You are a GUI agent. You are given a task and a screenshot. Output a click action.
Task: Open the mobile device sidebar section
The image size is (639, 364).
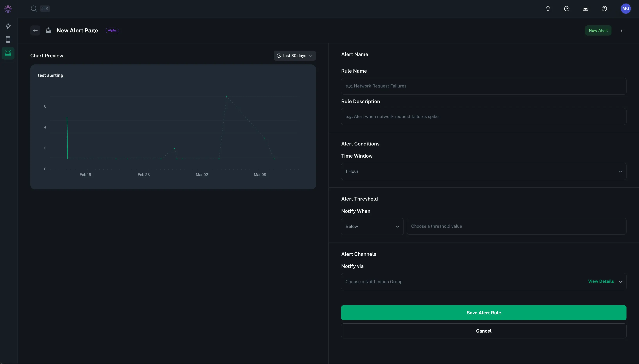[8, 39]
